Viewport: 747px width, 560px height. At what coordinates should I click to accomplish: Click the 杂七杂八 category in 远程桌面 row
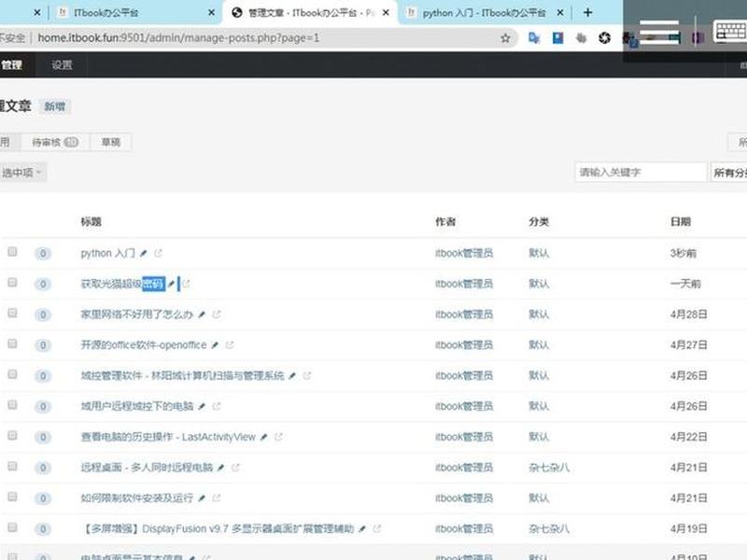549,468
